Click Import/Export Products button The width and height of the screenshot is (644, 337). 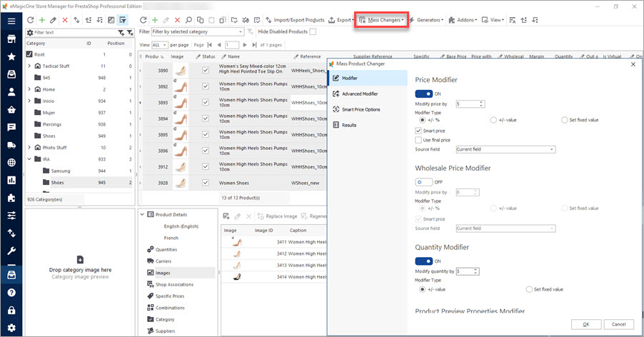(x=295, y=20)
